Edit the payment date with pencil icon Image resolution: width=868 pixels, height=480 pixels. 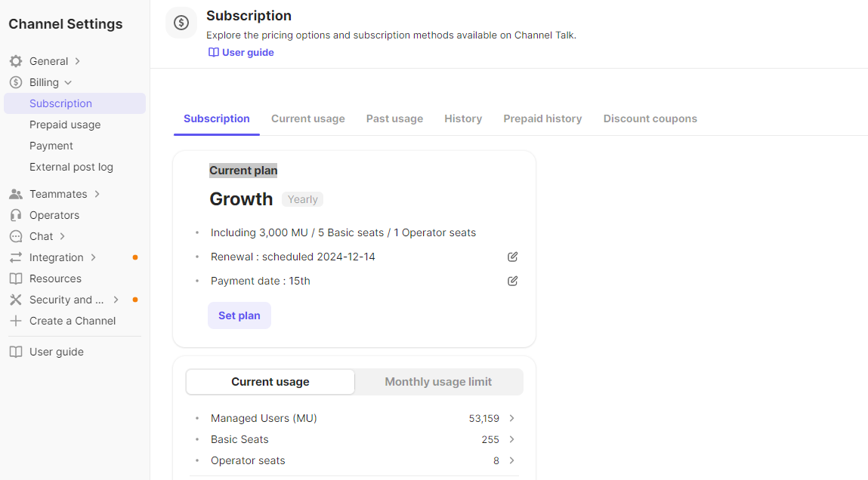tap(513, 281)
